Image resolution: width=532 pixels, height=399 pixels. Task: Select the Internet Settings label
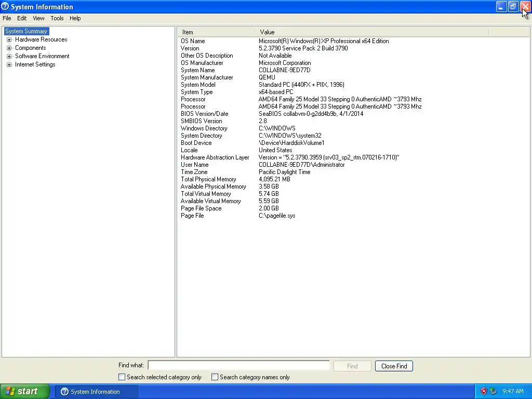(x=35, y=64)
